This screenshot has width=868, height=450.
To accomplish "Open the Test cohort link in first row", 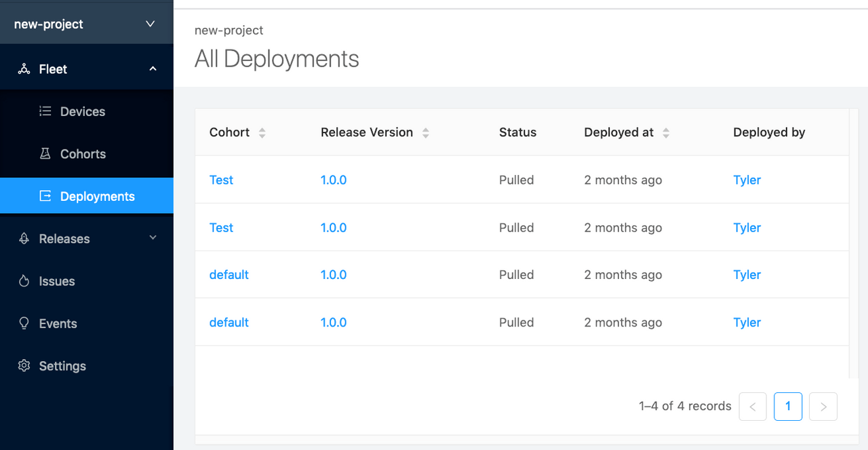I will 221,180.
